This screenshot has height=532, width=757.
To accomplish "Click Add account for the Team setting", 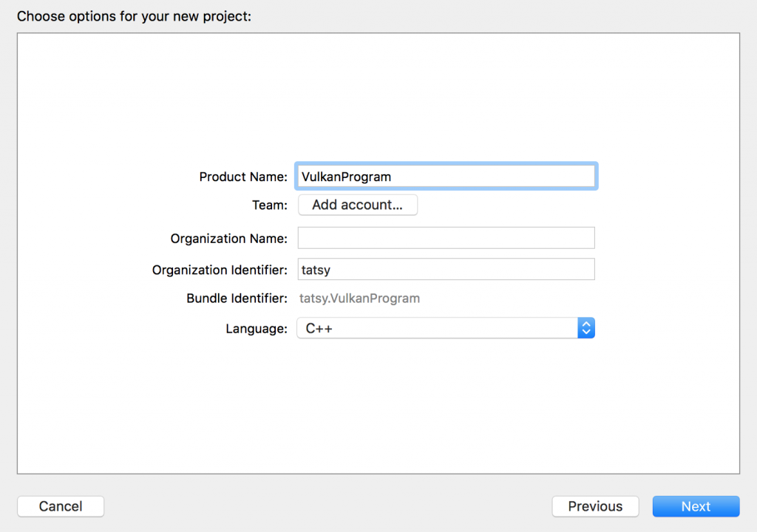I will [x=358, y=205].
